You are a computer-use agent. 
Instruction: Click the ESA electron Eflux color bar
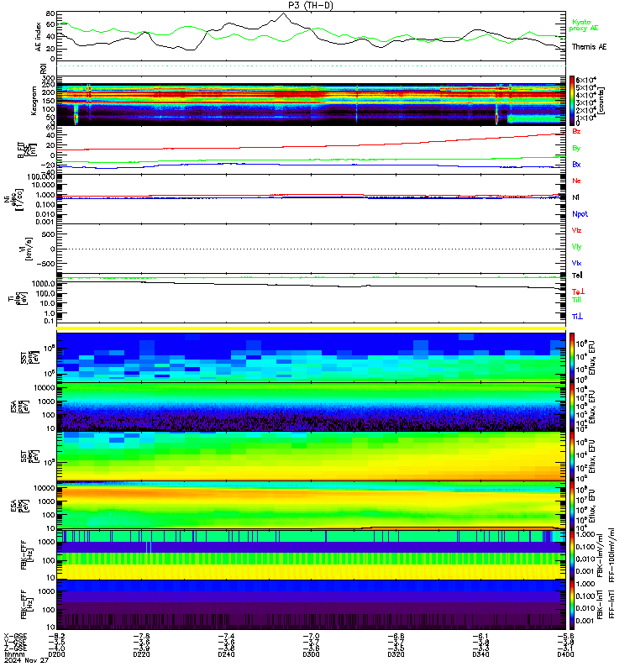[572, 506]
